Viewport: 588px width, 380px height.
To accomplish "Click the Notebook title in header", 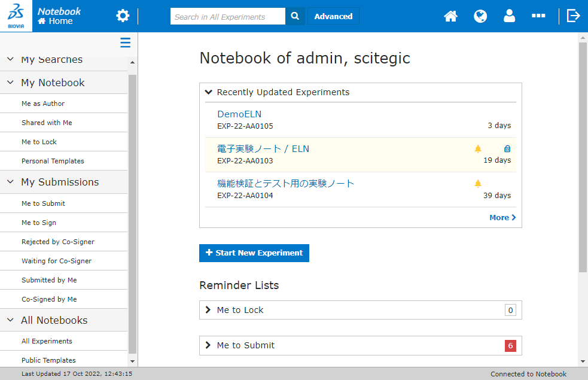I will pos(59,11).
